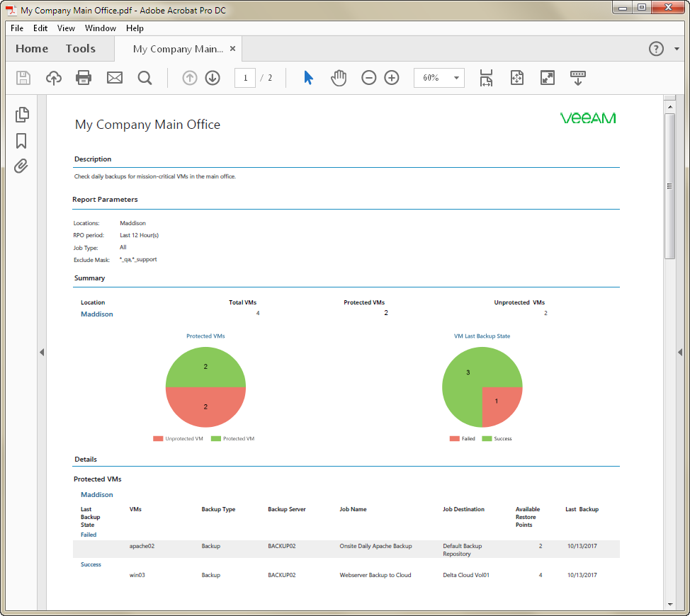Image resolution: width=690 pixels, height=616 pixels.
Task: Open the File menu
Action: pos(17,28)
